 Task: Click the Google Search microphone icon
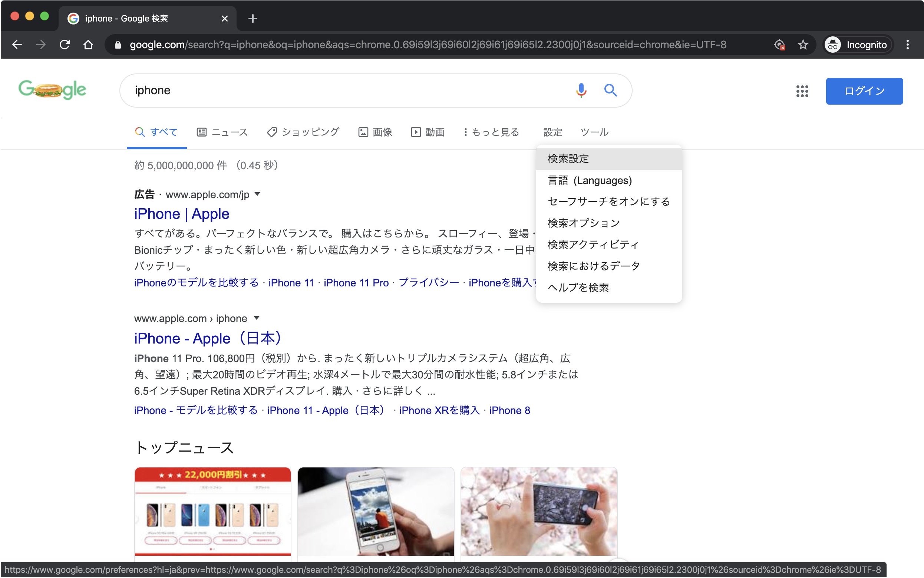click(x=581, y=91)
